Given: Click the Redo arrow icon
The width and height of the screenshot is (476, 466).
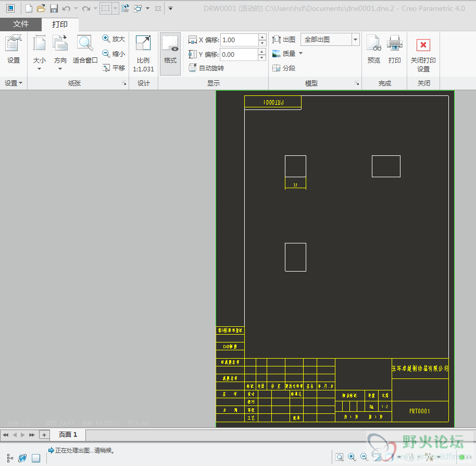Looking at the screenshot, I should coord(86,8).
